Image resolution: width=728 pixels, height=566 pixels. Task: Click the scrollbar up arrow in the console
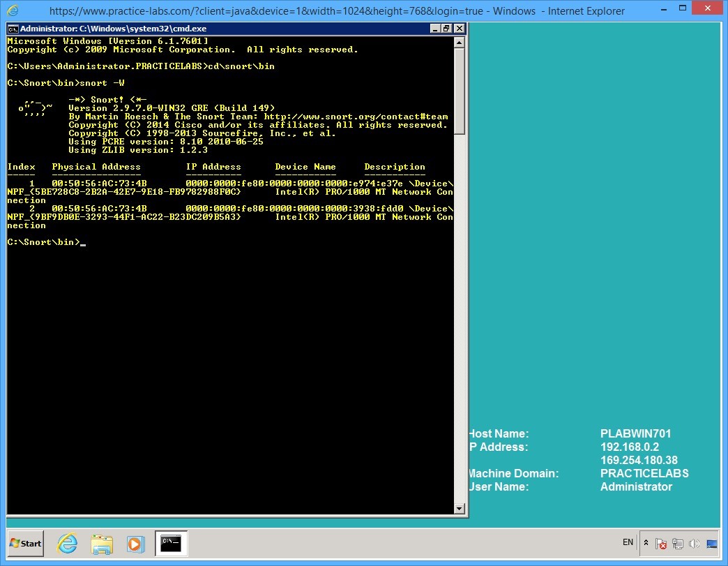[x=460, y=42]
